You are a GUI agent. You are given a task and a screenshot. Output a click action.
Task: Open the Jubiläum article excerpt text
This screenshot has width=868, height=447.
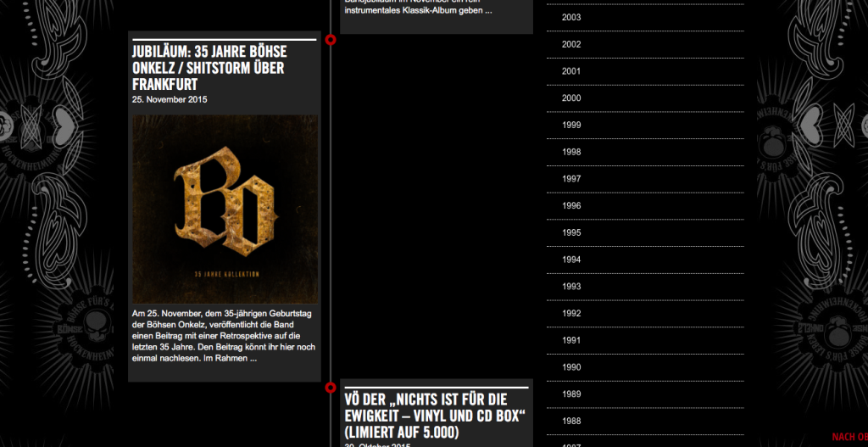[224, 335]
